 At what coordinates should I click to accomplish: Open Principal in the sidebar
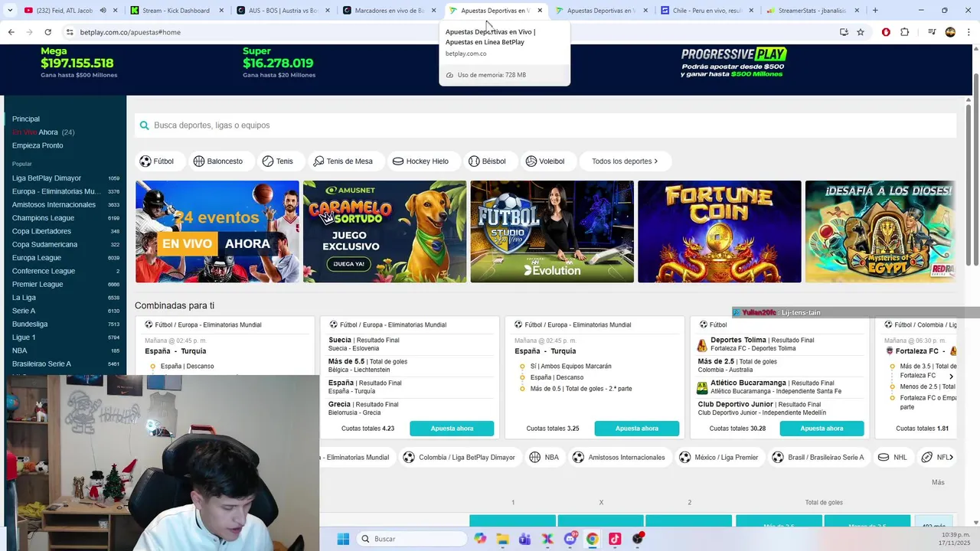pos(26,119)
